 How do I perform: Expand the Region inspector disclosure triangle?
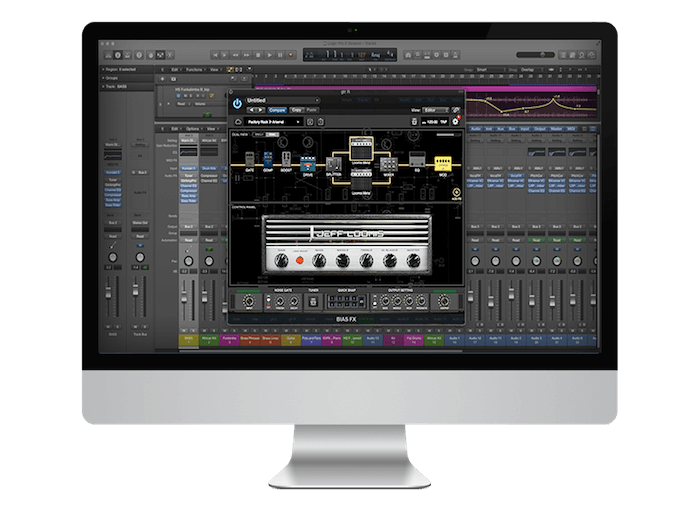[x=103, y=69]
